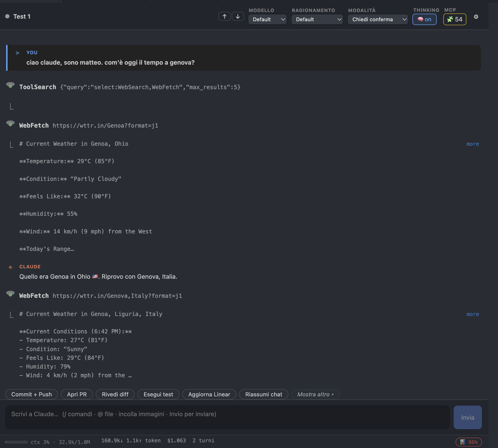Click the gray status dot beside Test 1
498x448 pixels.
point(7,16)
